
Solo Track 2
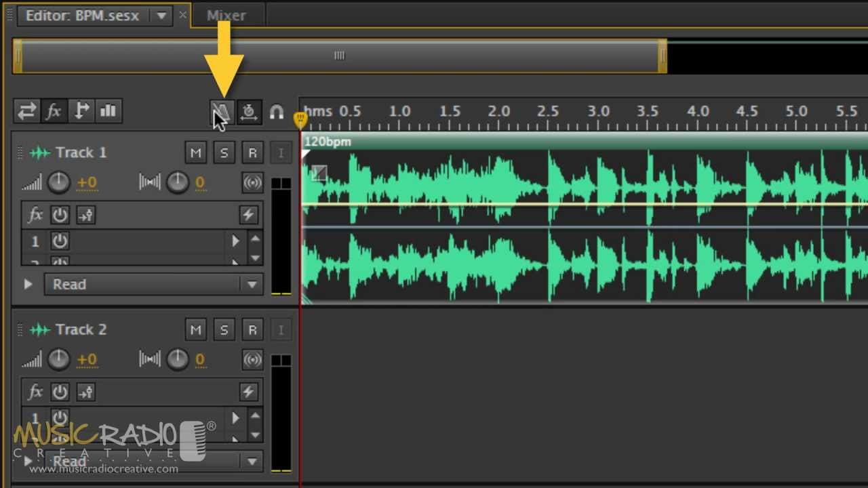[224, 329]
